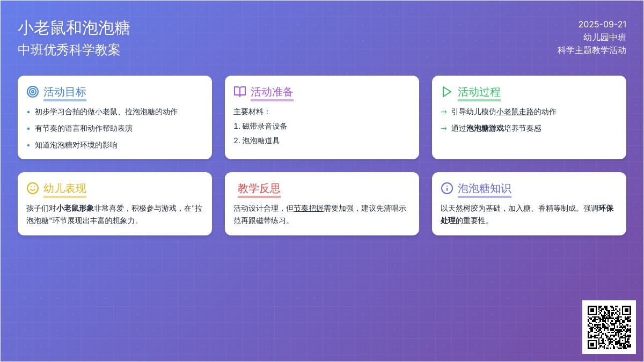Image resolution: width=644 pixels, height=362 pixels.
Task: Click the bullet 知道泡泡糖对环境的影响
Action: pyautogui.click(x=76, y=145)
